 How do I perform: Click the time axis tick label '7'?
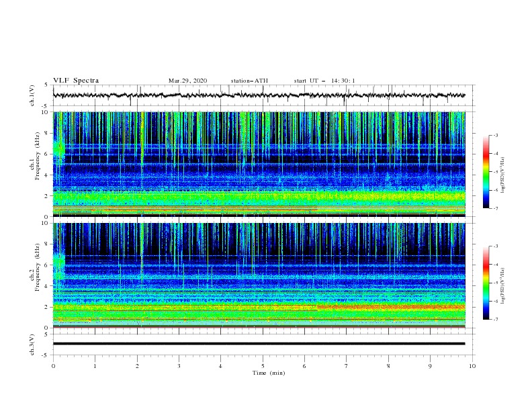click(x=347, y=366)
